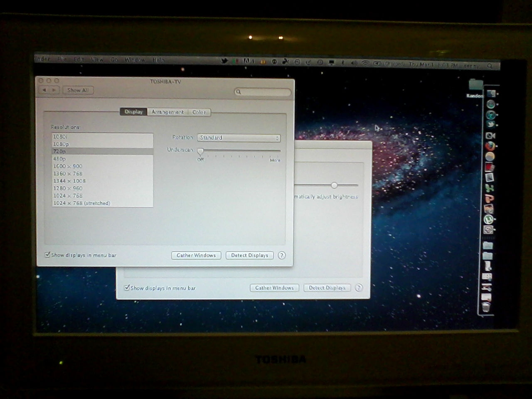Click the brightness slider knob in rear window
Screen dimensions: 532x399
pos(334,185)
